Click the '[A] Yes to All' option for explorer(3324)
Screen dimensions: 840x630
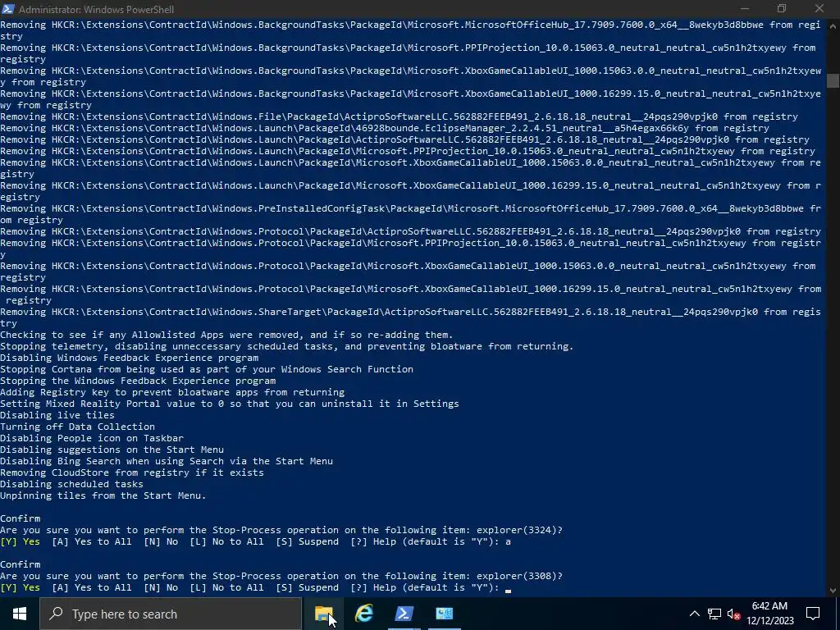coord(92,541)
